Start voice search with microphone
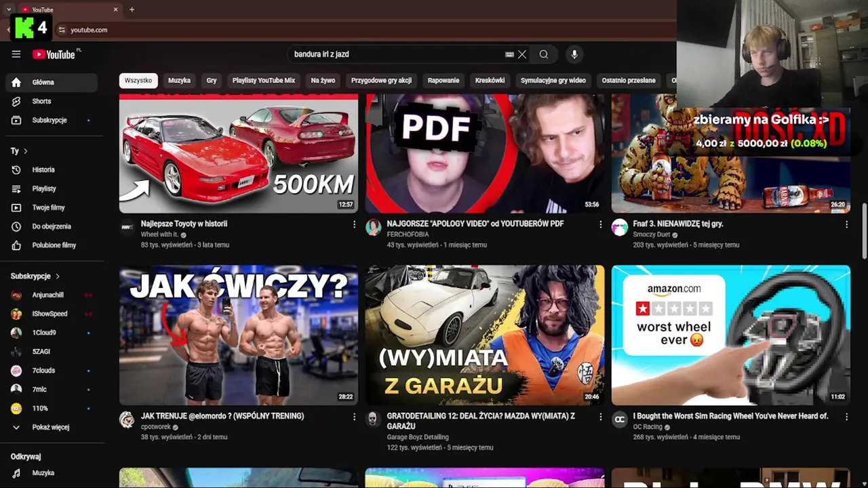The width and height of the screenshot is (868, 488). click(x=574, y=54)
